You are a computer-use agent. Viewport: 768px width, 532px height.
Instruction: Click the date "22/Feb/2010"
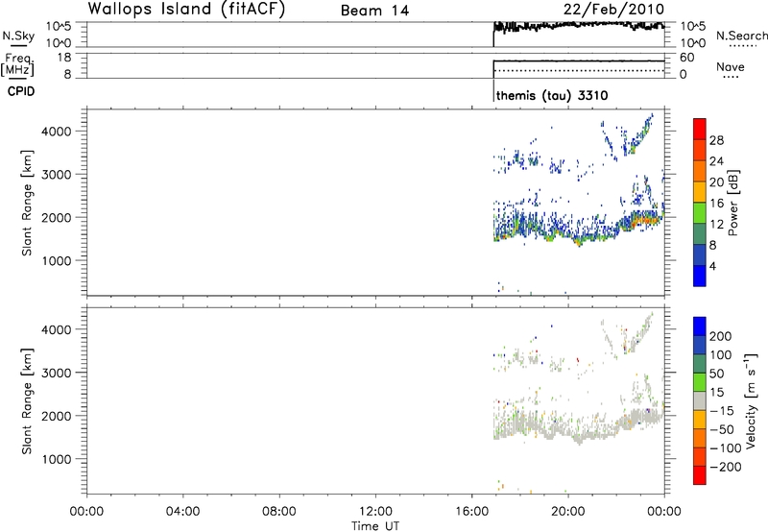pyautogui.click(x=613, y=10)
